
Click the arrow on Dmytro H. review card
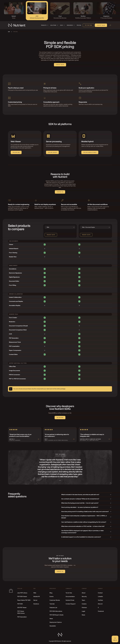(x=38, y=439)
